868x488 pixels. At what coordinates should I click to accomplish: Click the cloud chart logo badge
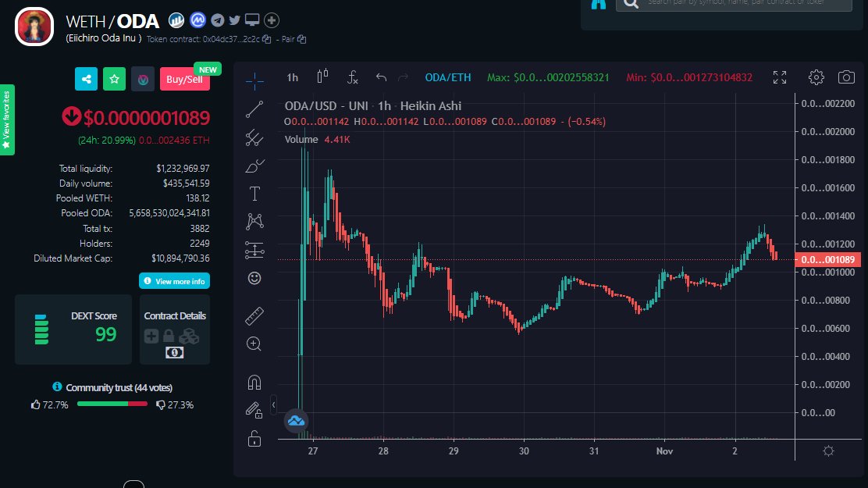click(x=296, y=421)
